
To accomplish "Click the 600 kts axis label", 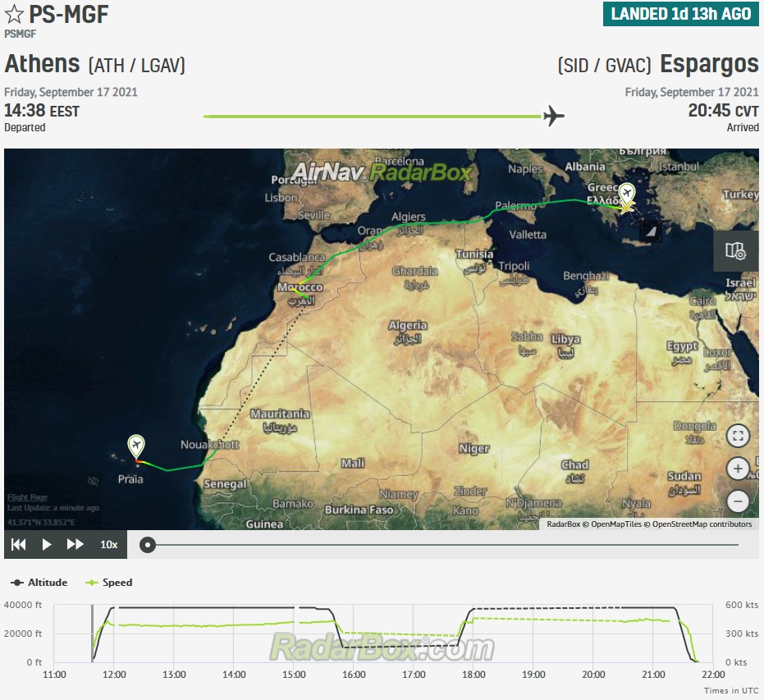I will point(742,605).
